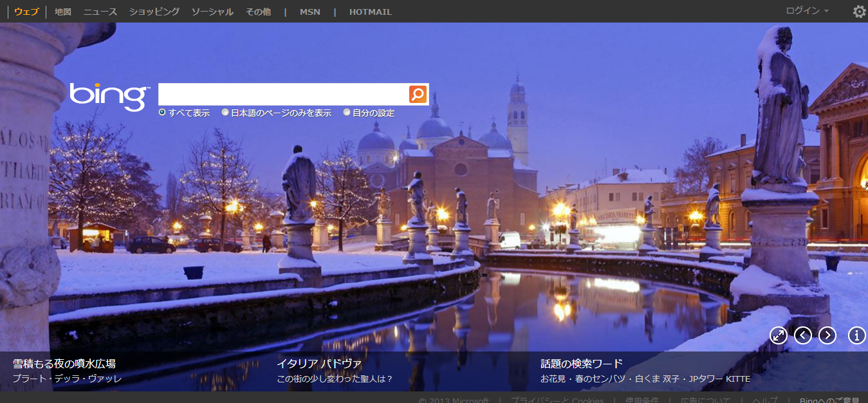Click the Bing logo

pyautogui.click(x=109, y=96)
